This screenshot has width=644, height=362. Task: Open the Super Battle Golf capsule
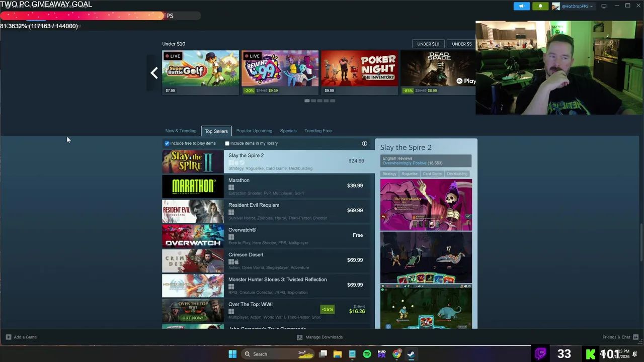[x=200, y=72]
